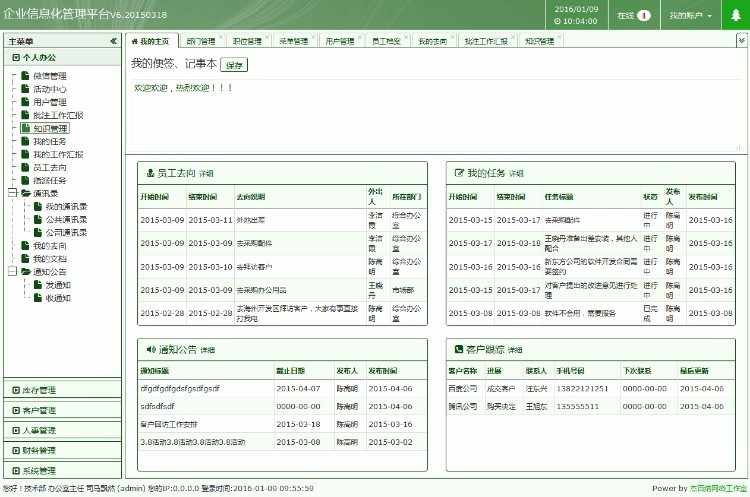Screen dimensions: 750x497
Task: Close the 用户管理 tab
Action: click(360, 37)
